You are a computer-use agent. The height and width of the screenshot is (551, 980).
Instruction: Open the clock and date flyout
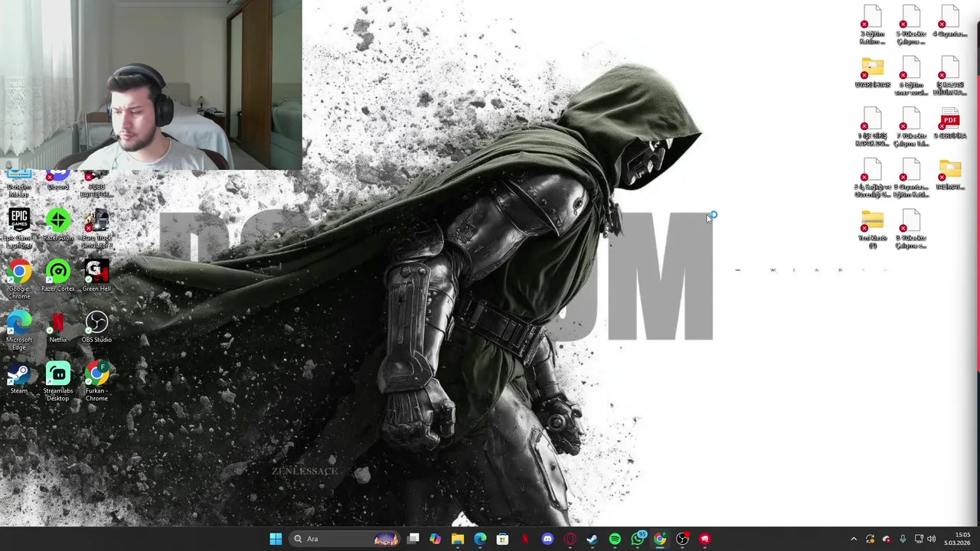coord(958,539)
